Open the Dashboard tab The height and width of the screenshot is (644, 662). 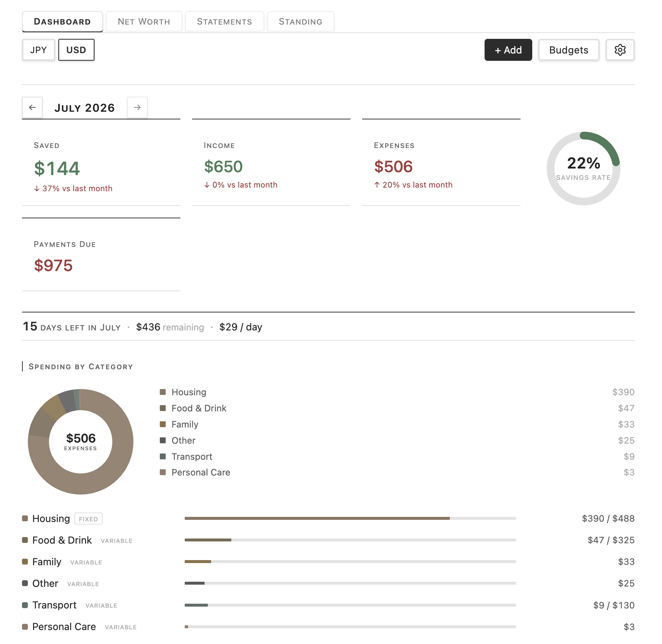62,22
